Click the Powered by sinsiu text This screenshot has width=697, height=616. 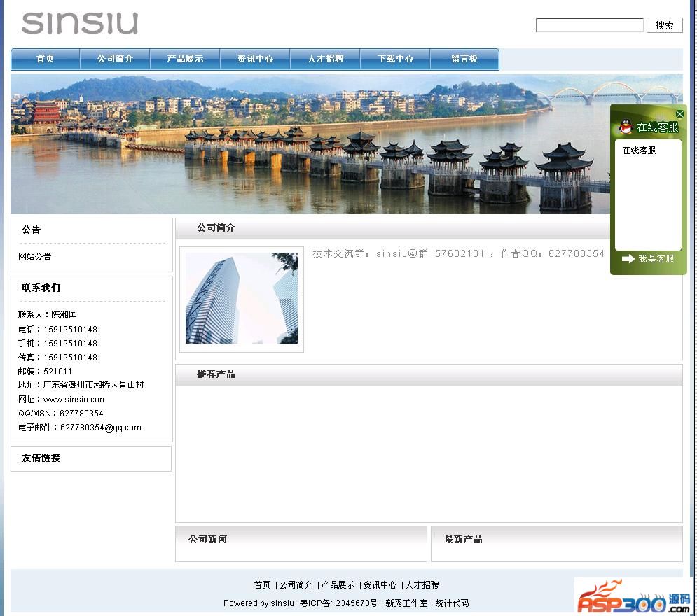(258, 603)
